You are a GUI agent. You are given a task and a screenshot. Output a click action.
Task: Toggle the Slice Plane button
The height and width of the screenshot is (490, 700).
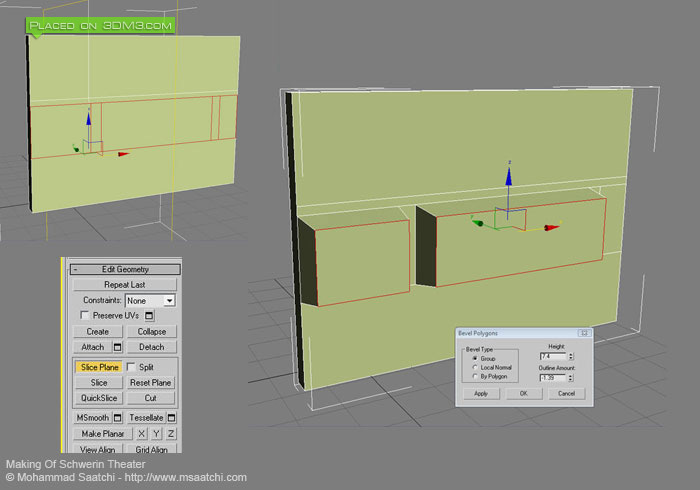coord(99,367)
